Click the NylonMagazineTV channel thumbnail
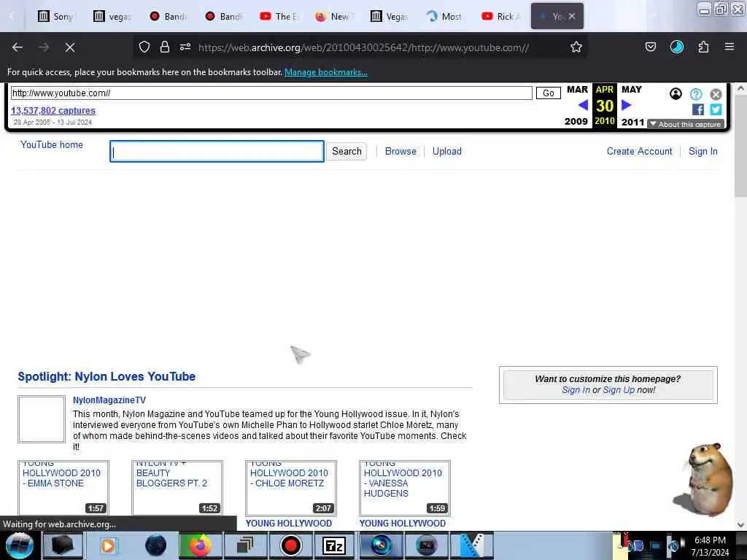Screen dimensions: 747x560 (42, 419)
